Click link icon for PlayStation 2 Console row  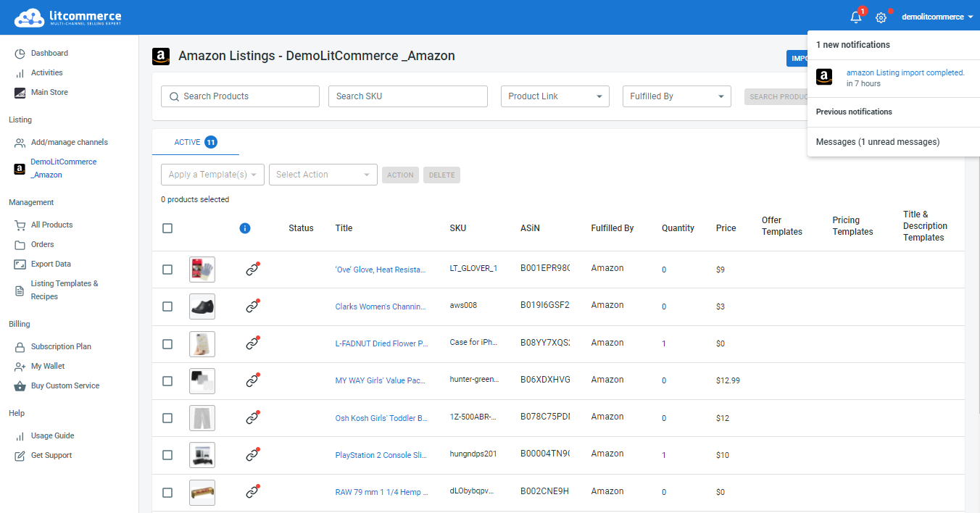pos(252,455)
